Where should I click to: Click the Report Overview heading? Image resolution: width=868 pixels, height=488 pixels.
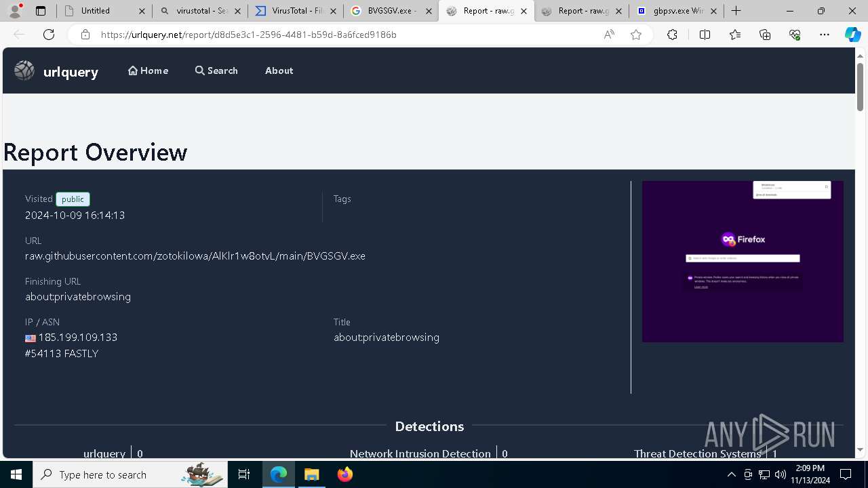point(95,152)
